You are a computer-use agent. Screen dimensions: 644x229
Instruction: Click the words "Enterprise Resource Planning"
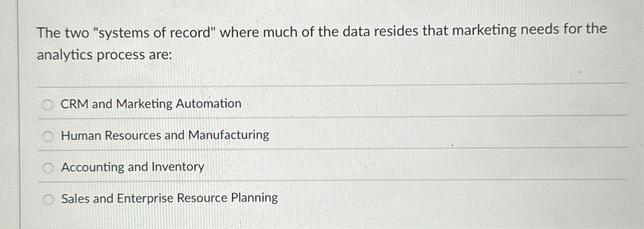click(x=197, y=198)
